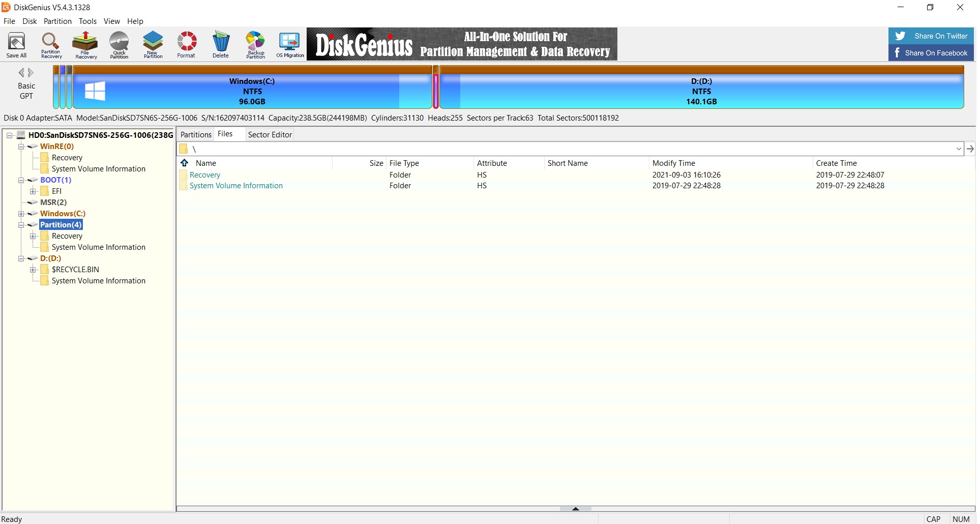
Task: Collapse the HD0 SanDisk disk node
Action: [x=9, y=135]
